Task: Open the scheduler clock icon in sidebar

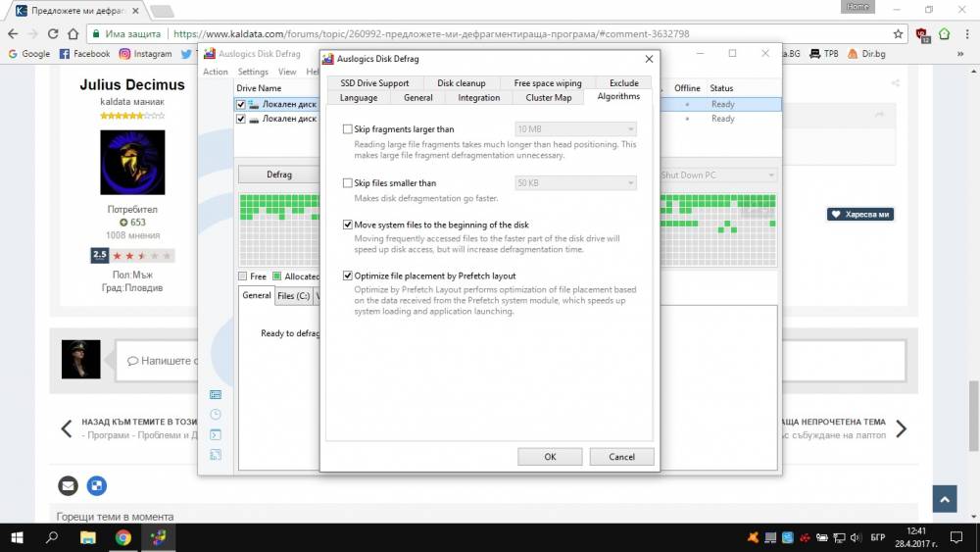Action: (216, 415)
